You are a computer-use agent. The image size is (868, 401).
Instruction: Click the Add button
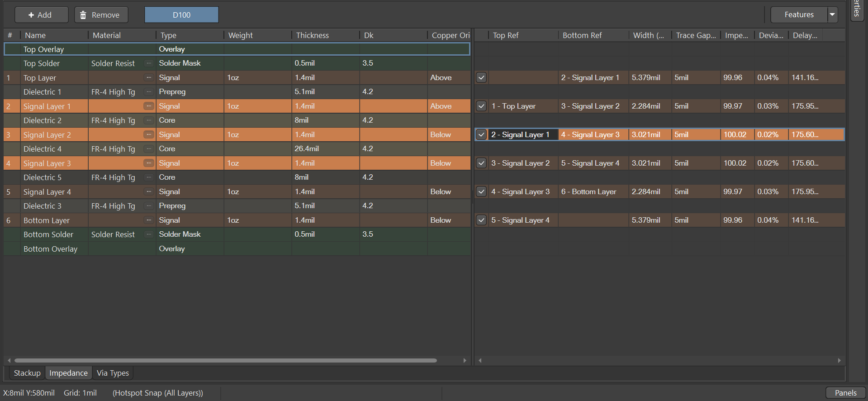coord(41,14)
